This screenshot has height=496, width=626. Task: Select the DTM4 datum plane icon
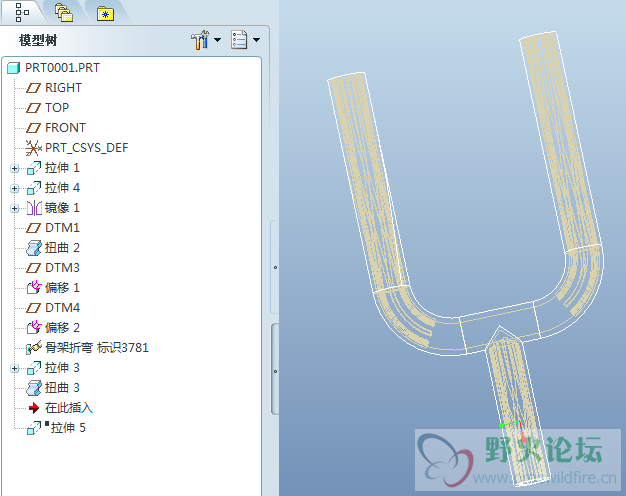pos(34,308)
